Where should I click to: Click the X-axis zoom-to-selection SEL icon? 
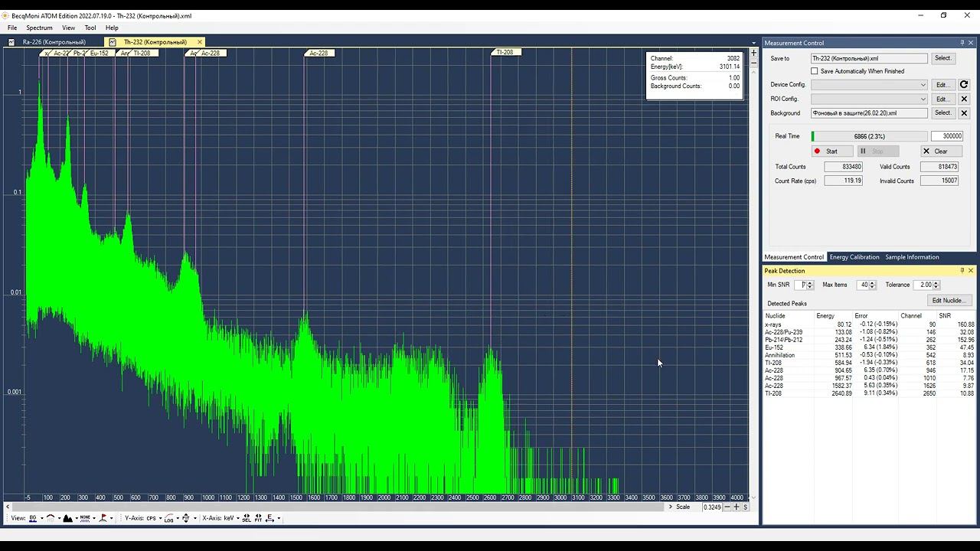(x=247, y=518)
